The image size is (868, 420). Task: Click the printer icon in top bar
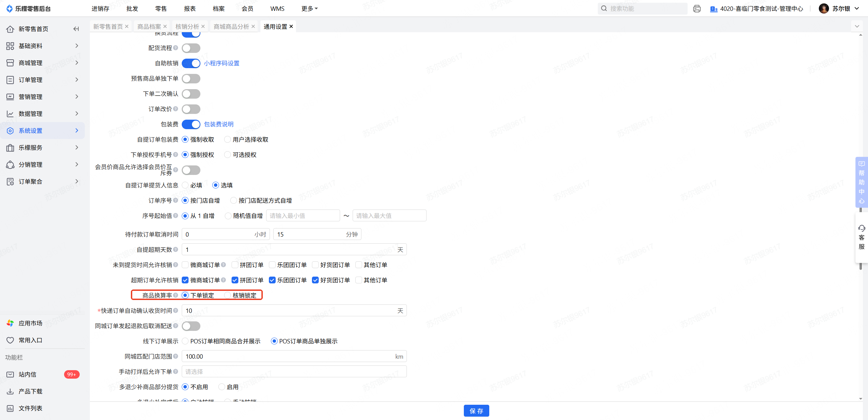[x=697, y=9]
